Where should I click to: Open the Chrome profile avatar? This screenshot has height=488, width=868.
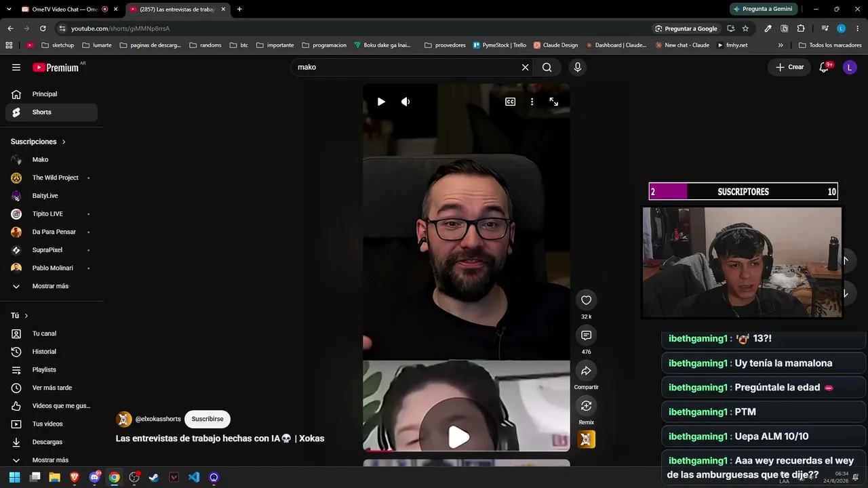841,28
